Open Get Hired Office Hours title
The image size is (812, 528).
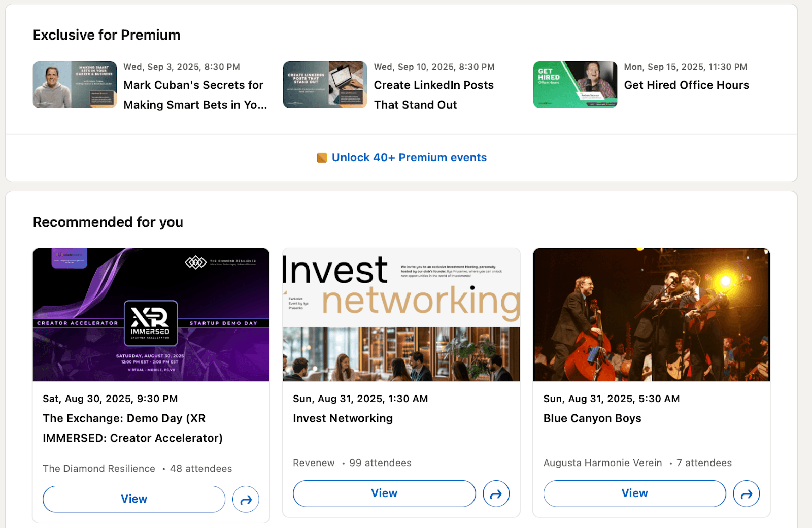[x=687, y=85]
